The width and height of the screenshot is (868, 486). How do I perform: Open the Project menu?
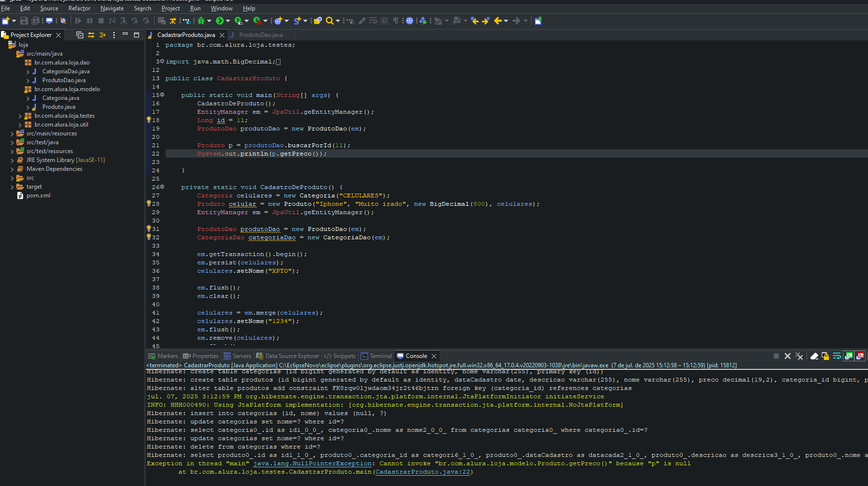[x=171, y=8]
